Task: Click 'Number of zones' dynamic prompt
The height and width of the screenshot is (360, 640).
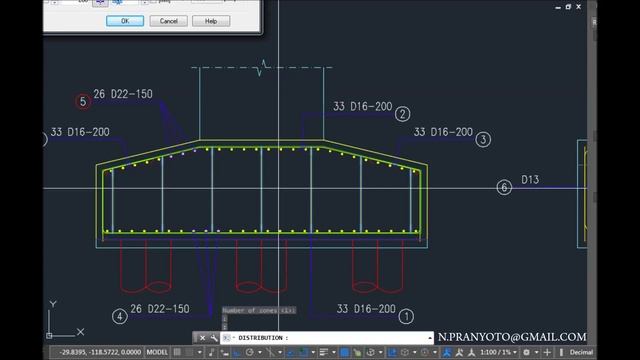Action: point(259,310)
